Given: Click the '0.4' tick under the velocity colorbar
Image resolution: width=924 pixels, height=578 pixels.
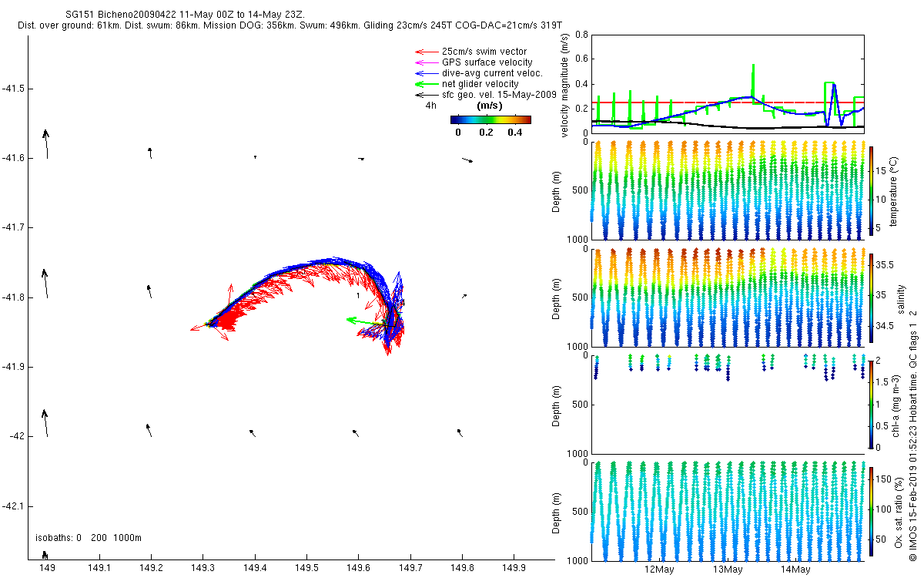Looking at the screenshot, I should (x=514, y=133).
